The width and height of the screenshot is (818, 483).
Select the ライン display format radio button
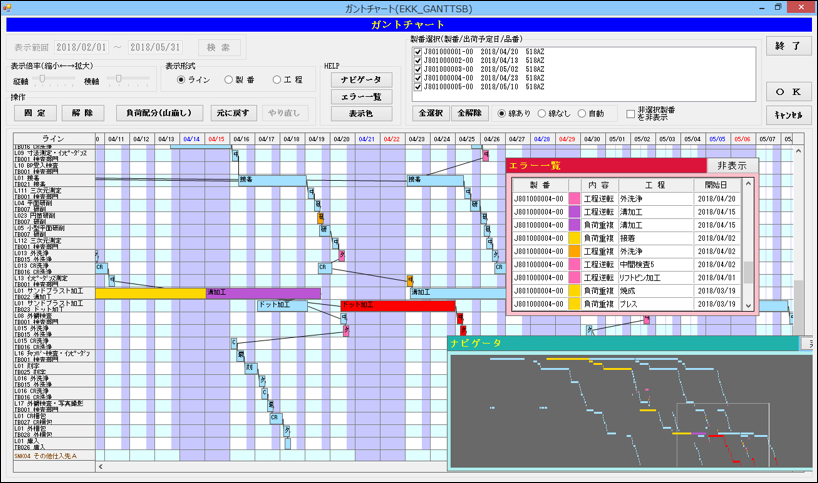pyautogui.click(x=181, y=80)
